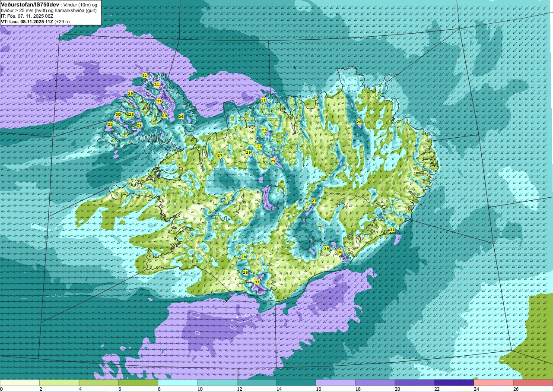
Task: Select the 8–10 m/s light cyan legend swatch
Action: pyautogui.click(x=178, y=383)
